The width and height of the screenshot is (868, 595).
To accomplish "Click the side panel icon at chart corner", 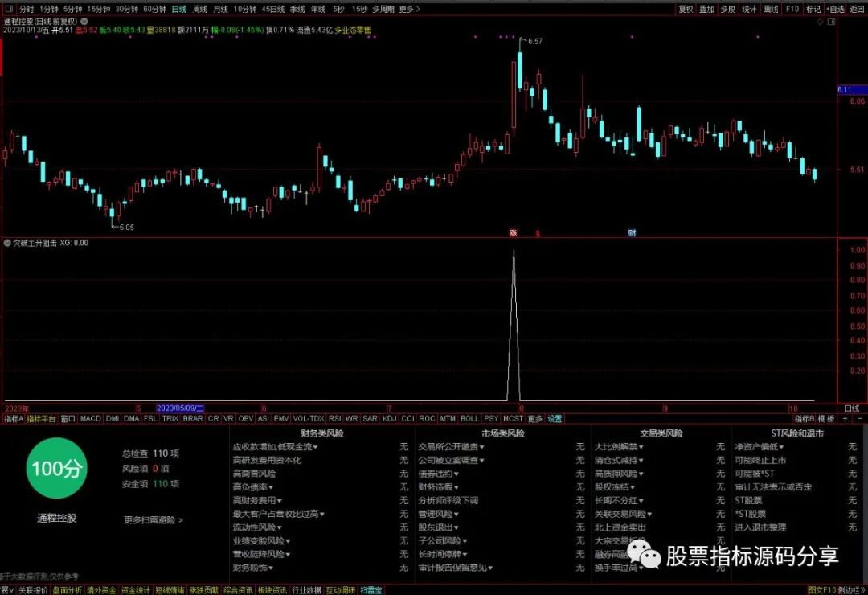I will 831,22.
